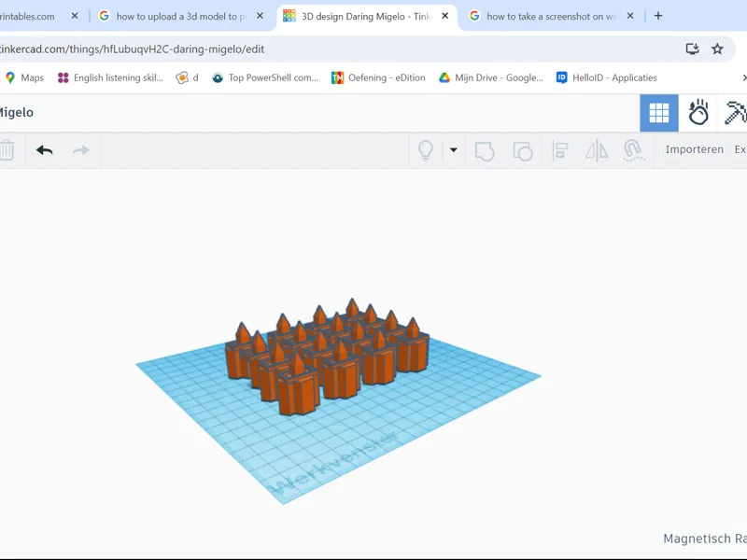Image resolution: width=747 pixels, height=560 pixels.
Task: Click the address bar URL
Action: point(133,49)
